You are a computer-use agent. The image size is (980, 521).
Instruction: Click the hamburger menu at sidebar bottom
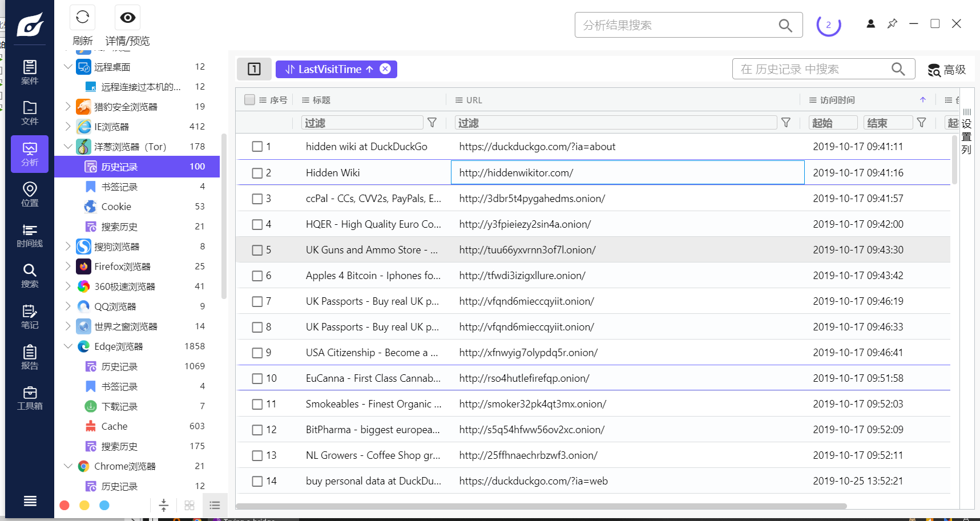(30, 500)
